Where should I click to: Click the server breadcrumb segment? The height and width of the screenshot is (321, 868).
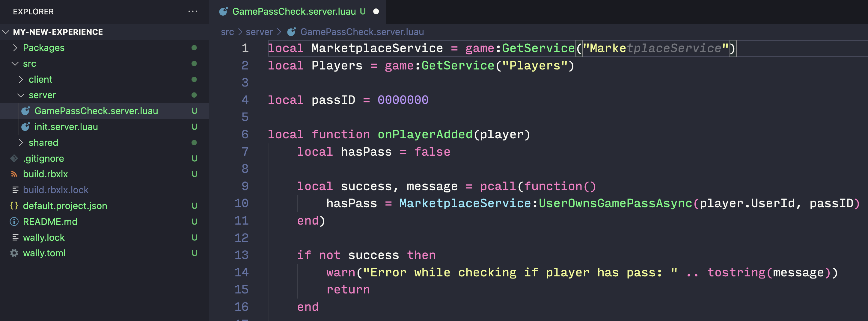(x=259, y=32)
